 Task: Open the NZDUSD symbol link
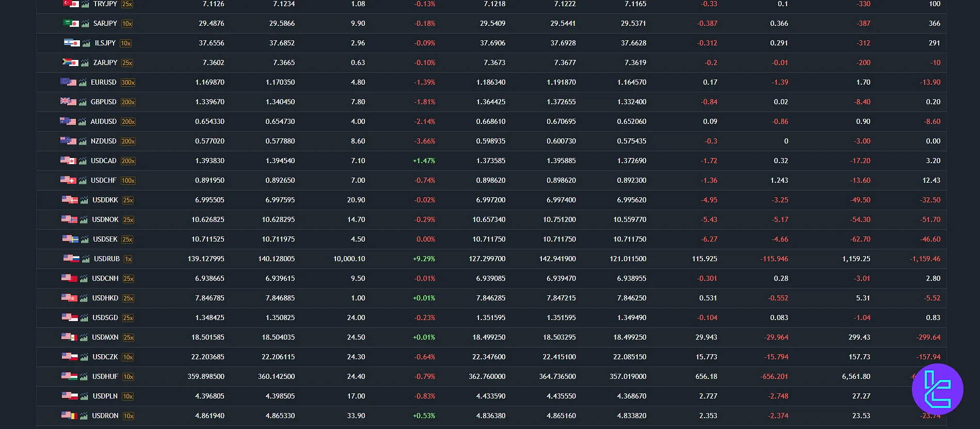104,141
